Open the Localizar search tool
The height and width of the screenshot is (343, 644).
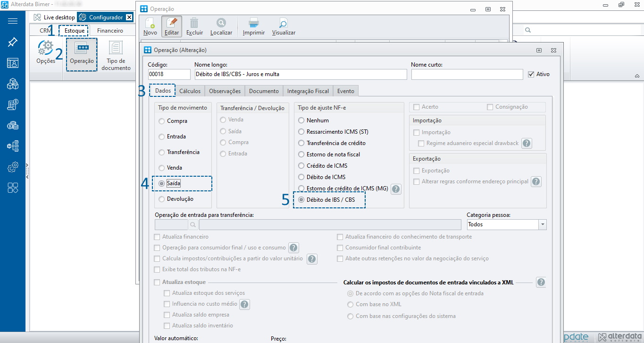coord(221,23)
